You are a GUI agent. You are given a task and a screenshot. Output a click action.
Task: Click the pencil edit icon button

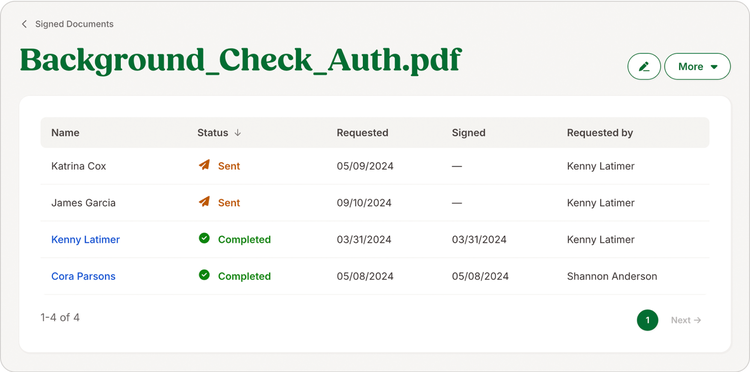coord(644,66)
